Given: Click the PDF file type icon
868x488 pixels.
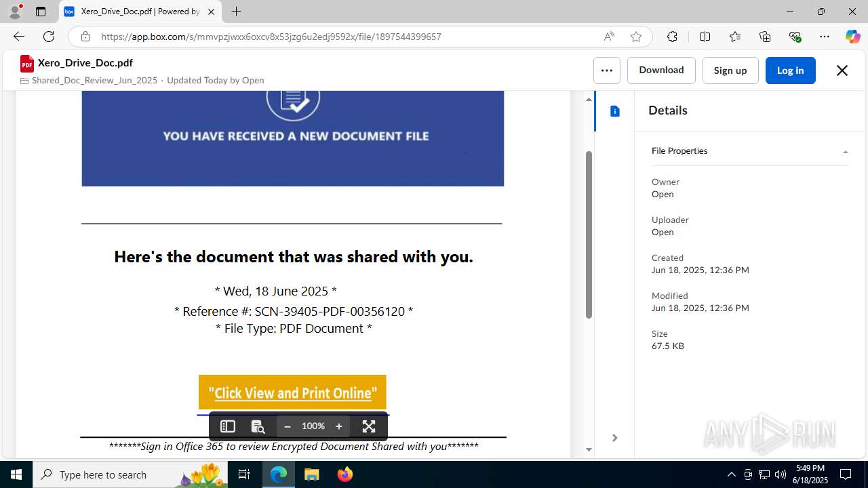Looking at the screenshot, I should pyautogui.click(x=27, y=64).
